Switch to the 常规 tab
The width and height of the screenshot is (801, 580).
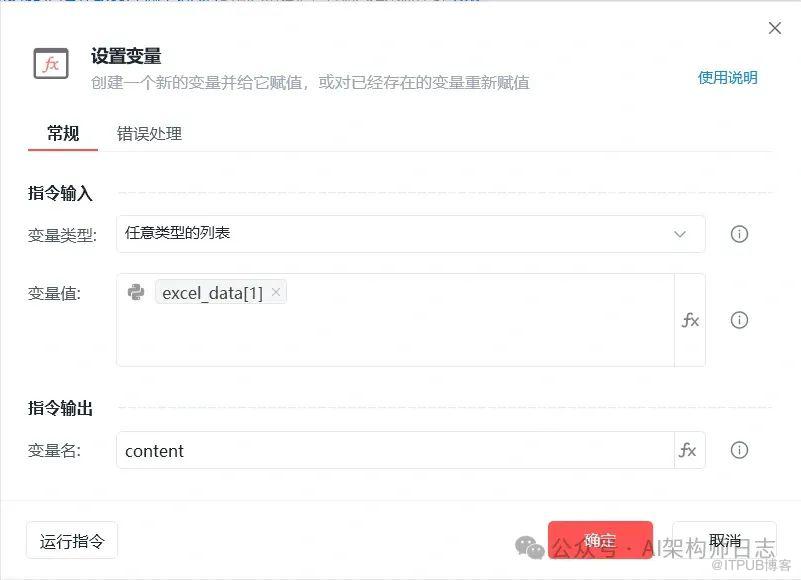(63, 134)
